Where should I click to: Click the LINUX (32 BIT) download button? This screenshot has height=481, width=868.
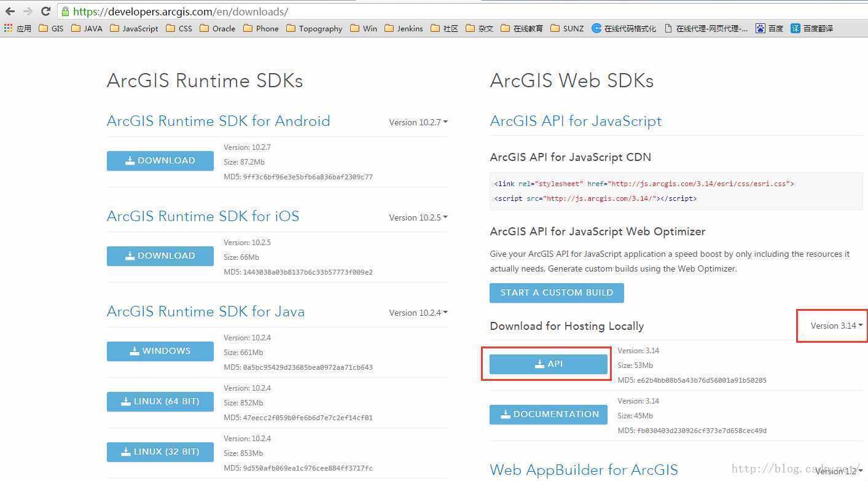pyautogui.click(x=160, y=452)
